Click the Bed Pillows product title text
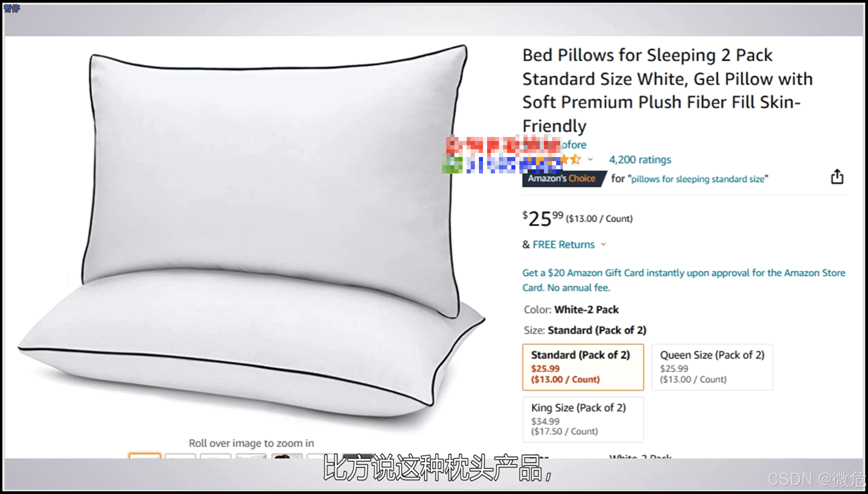868x494 pixels. (667, 90)
